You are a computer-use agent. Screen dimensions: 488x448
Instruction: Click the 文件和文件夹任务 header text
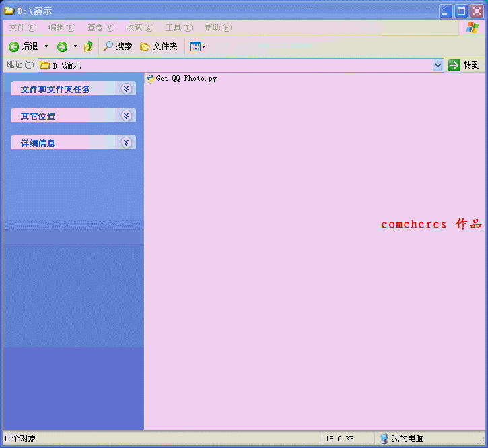[55, 90]
